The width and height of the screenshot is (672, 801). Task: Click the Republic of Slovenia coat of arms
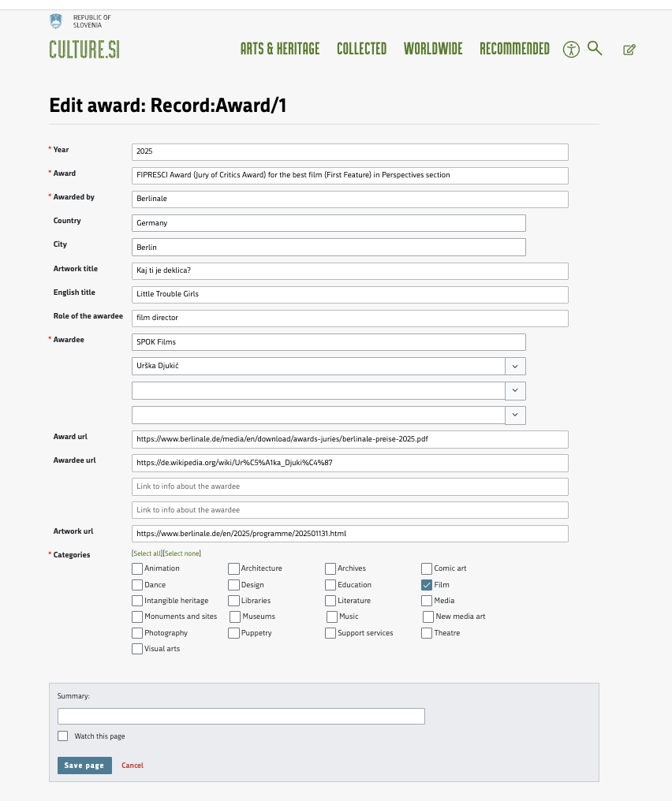(56, 21)
